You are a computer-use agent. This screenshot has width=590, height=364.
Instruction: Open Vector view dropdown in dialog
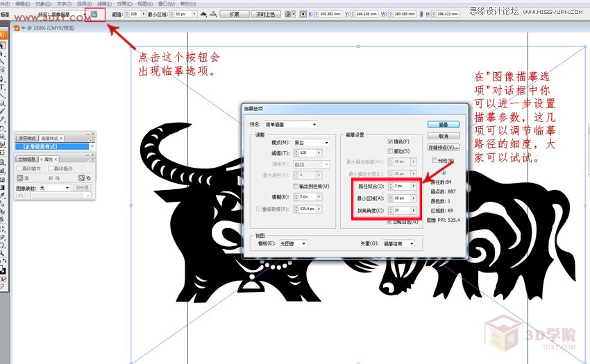coord(399,243)
